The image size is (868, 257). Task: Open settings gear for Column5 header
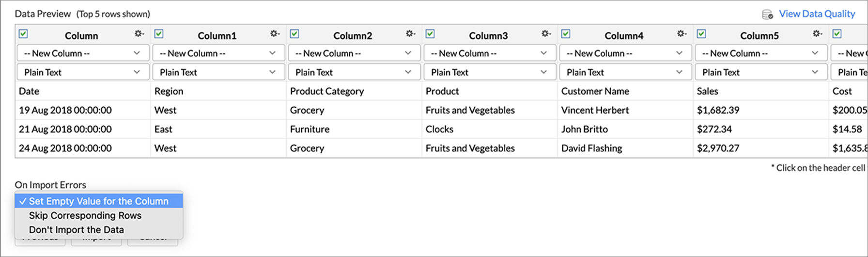(x=817, y=34)
